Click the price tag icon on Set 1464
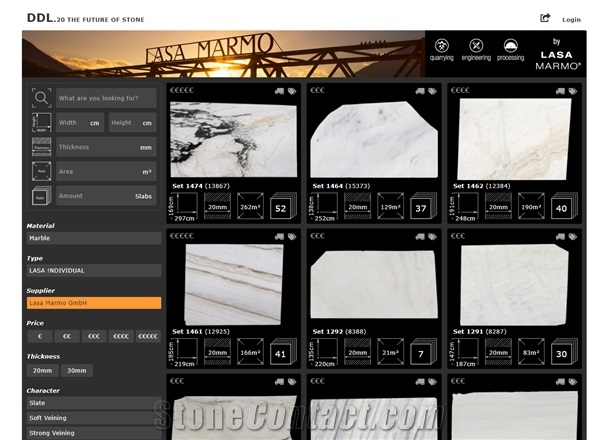 432,91
